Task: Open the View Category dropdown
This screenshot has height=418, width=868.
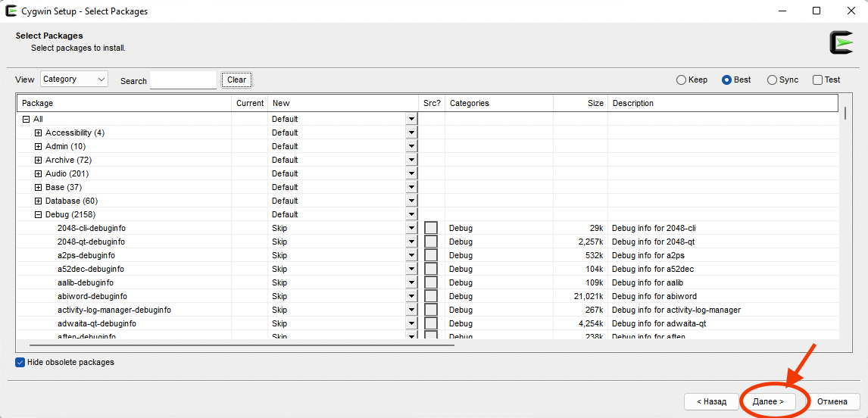Action: click(x=74, y=79)
